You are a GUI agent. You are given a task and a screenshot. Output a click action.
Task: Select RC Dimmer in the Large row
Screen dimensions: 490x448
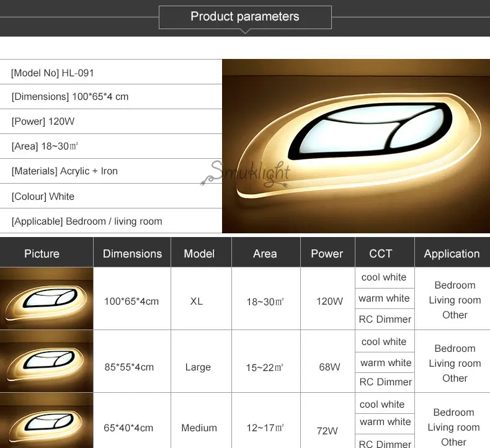(x=386, y=382)
